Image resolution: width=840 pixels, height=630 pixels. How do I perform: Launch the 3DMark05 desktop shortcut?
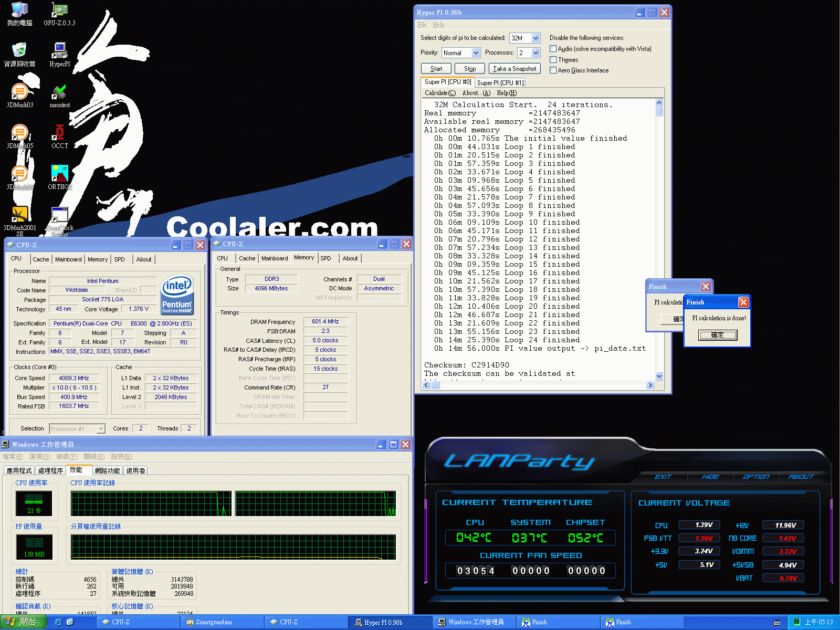point(19,136)
